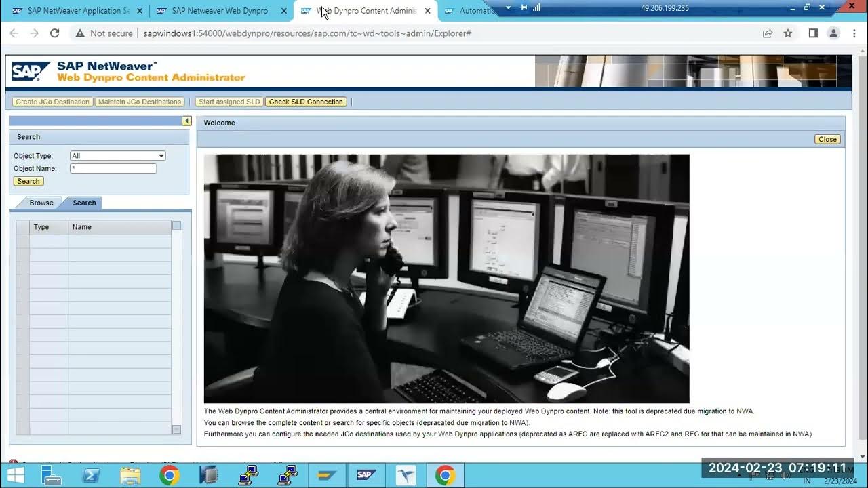Close the SAP Netweaver Web Dynpro tab
This screenshot has width=868, height=488.
[x=283, y=11]
